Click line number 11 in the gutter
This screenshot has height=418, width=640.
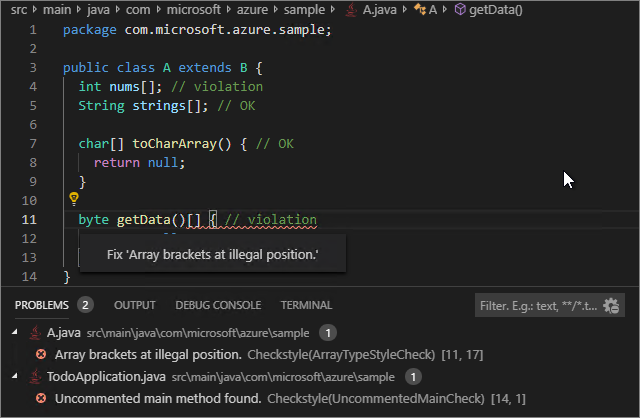click(29, 220)
